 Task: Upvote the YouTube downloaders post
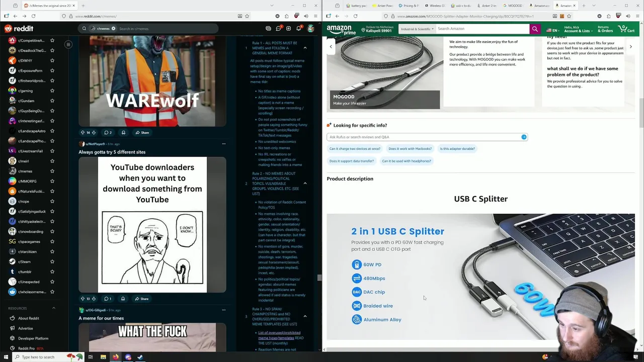[x=83, y=299]
